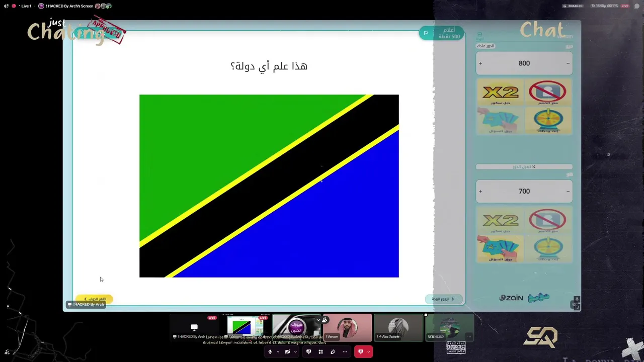Viewport: 644px width, 362px height.
Task: Click the chat bubble icon at top right
Action: (x=637, y=6)
